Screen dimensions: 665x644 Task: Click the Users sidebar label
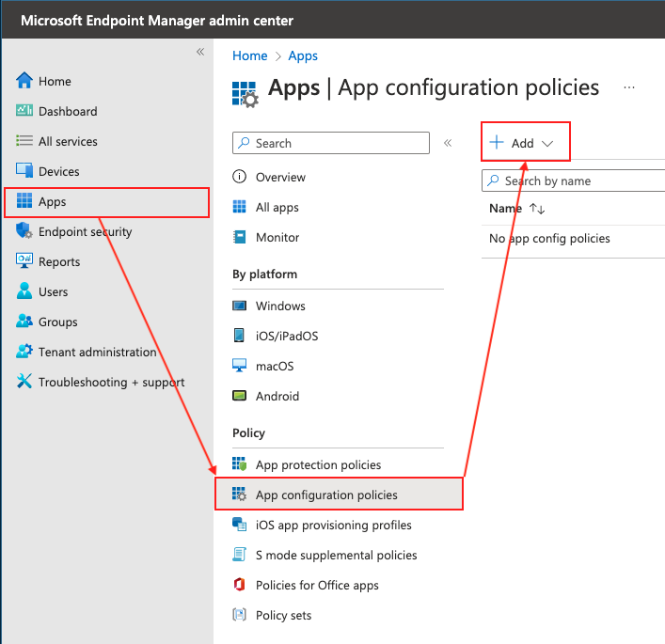coord(53,291)
